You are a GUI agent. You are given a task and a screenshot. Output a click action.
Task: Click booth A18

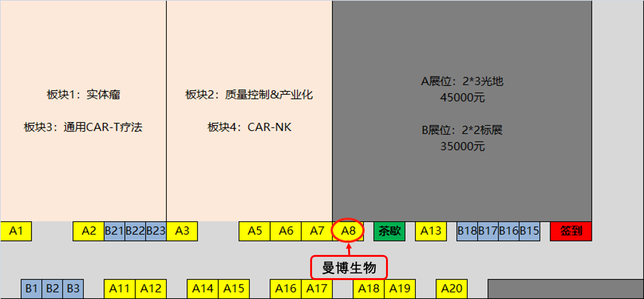coord(369,289)
